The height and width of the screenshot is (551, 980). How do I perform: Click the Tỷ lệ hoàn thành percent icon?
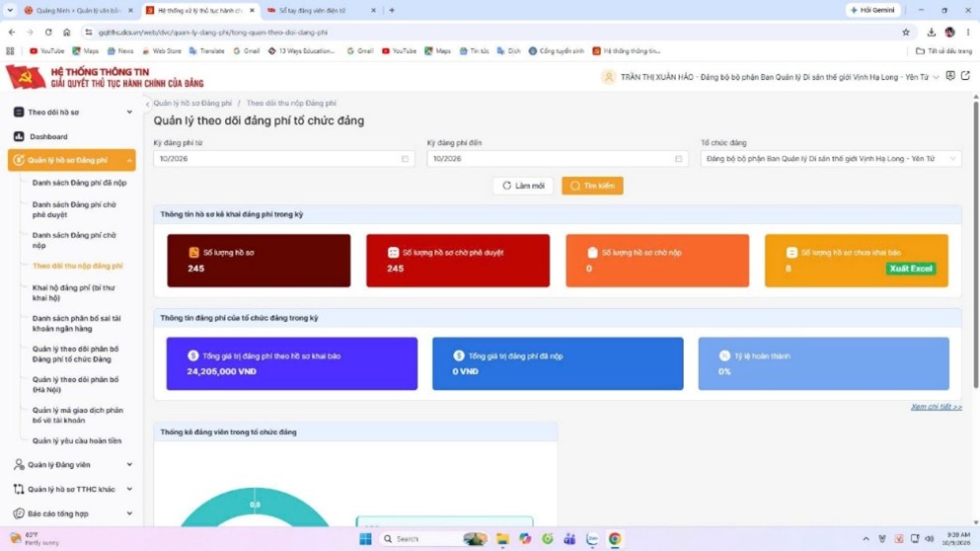pos(724,355)
